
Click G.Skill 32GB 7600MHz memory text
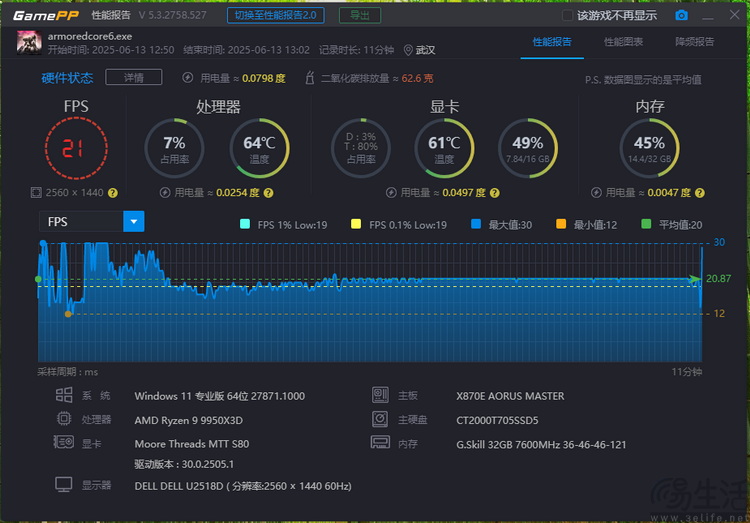coord(541,445)
